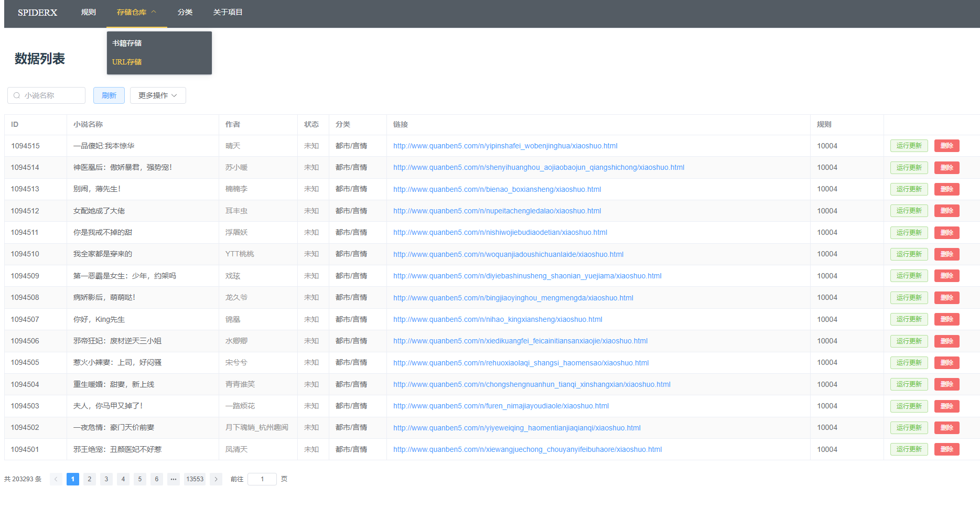Open the nihao_kingxiansheng link

pyautogui.click(x=498, y=319)
